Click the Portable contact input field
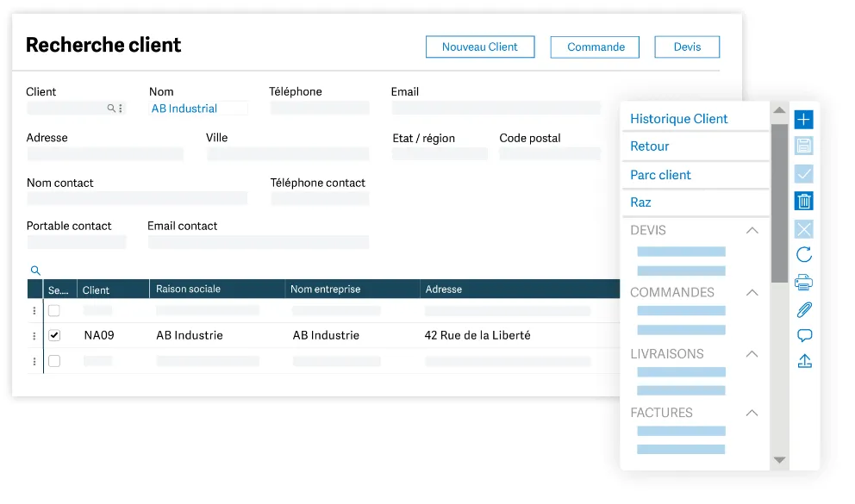 (x=77, y=242)
